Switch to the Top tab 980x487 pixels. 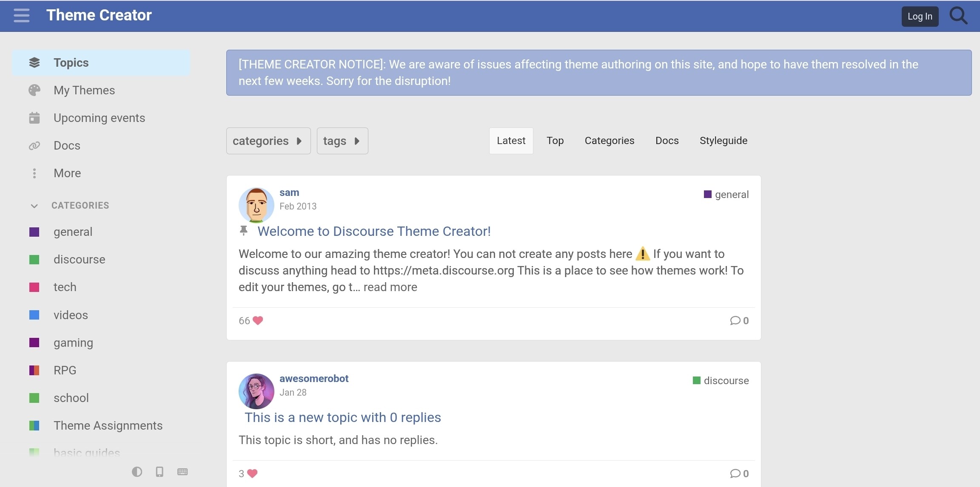(555, 141)
